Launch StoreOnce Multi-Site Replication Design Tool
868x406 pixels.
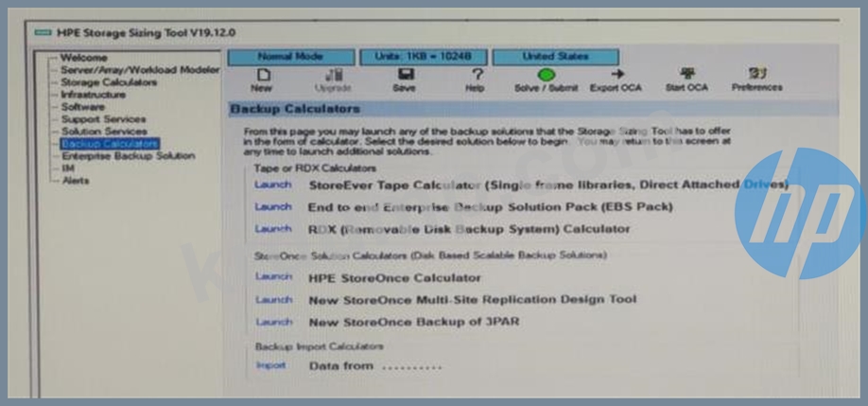click(273, 300)
